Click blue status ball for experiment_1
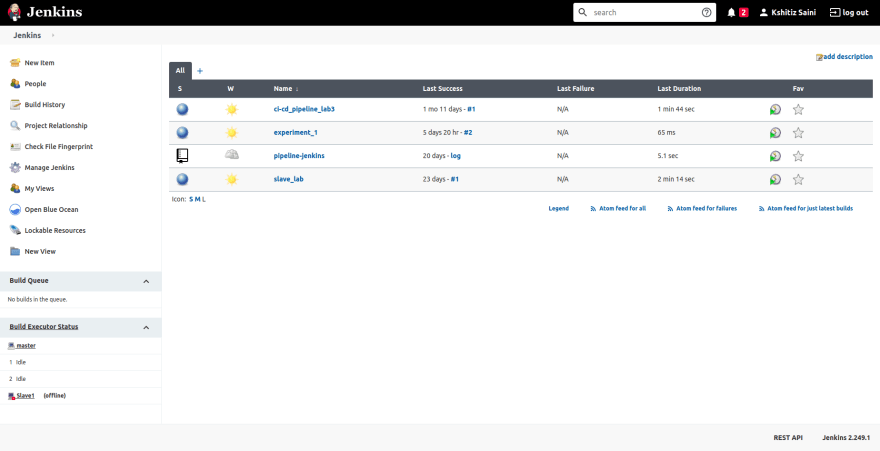 182,133
